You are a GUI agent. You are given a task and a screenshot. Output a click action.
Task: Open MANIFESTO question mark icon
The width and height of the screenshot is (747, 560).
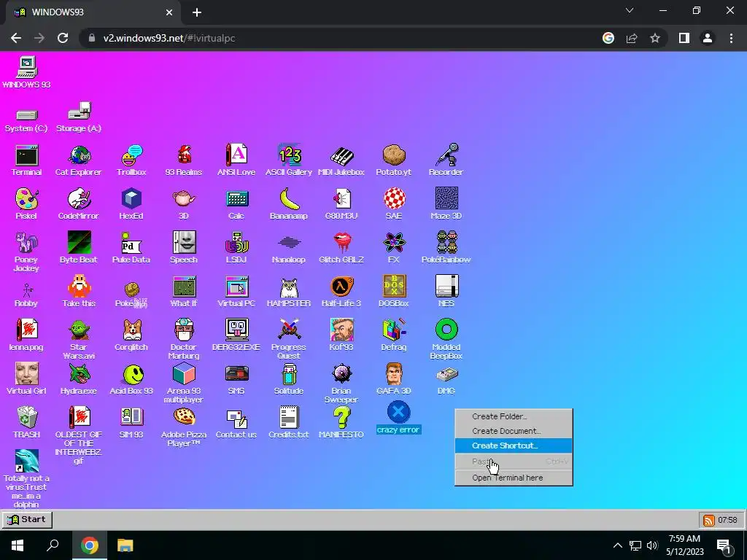[x=341, y=423]
